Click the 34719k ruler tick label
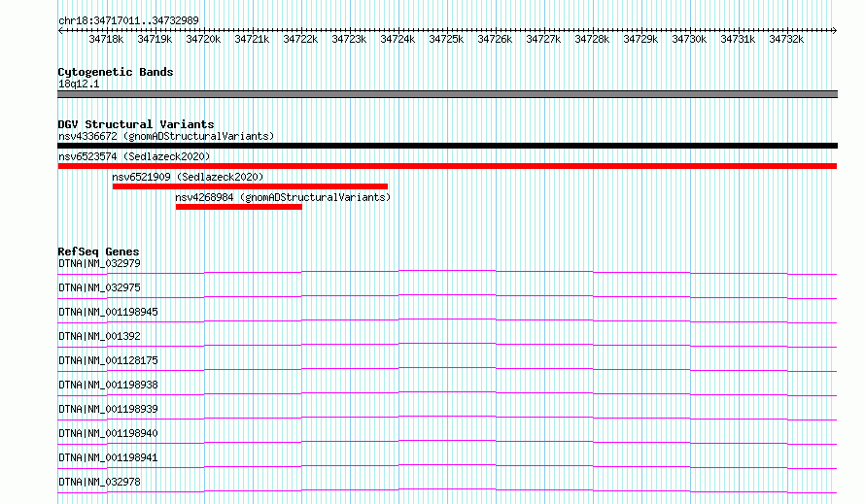Viewport: 865px width, 504px height. click(x=155, y=39)
